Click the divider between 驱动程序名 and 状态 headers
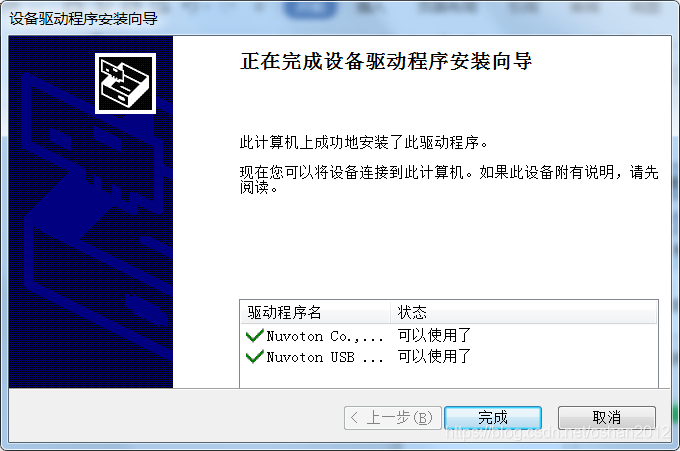The width and height of the screenshot is (680, 451). [x=390, y=312]
